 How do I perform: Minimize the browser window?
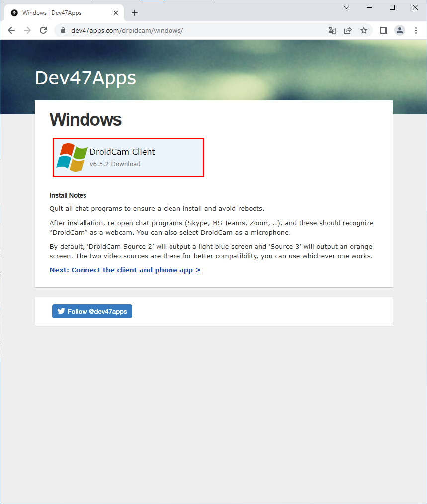coord(369,7)
